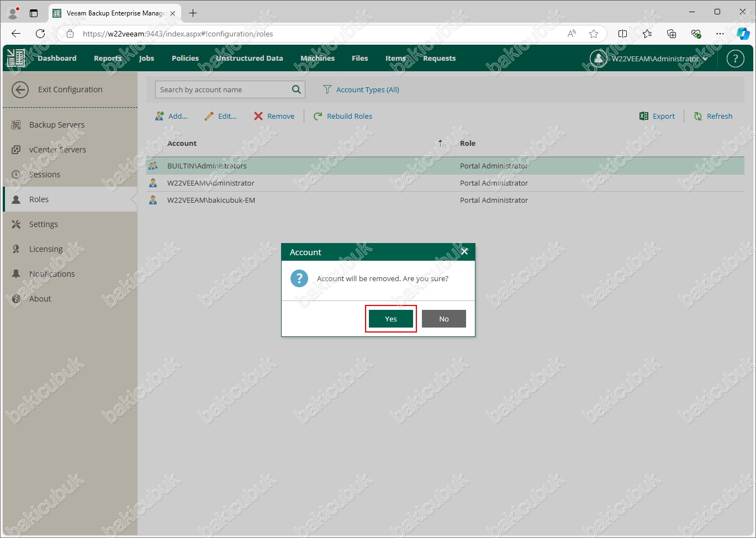756x538 pixels.
Task: Click the user avatar icon in header
Action: pos(599,59)
